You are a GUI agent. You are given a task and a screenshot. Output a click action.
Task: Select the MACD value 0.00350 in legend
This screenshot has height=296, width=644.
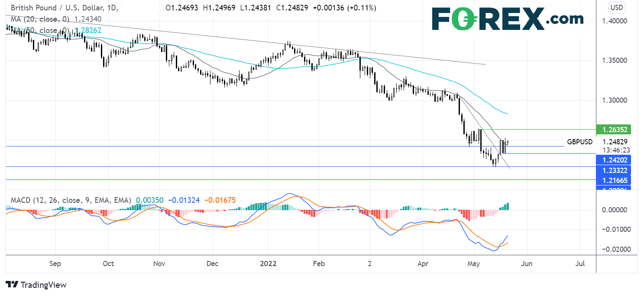(149, 200)
